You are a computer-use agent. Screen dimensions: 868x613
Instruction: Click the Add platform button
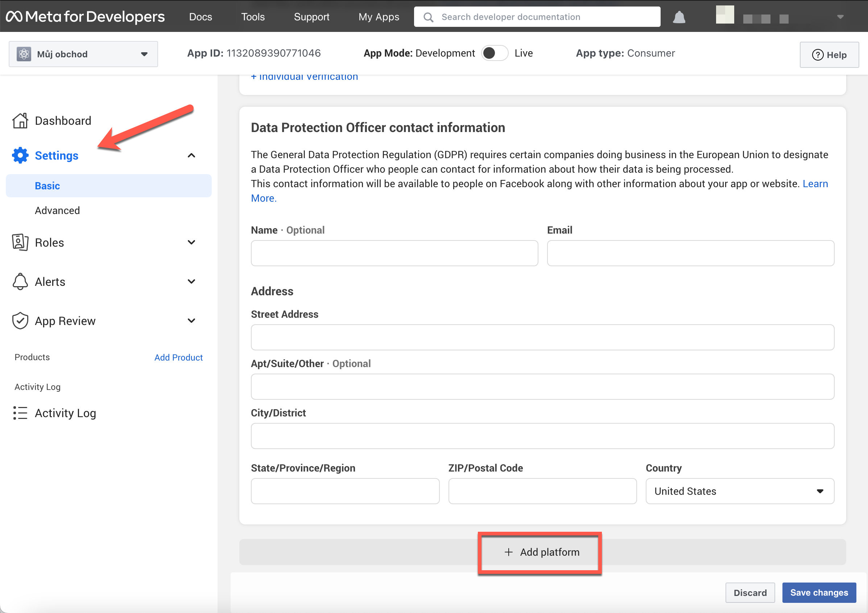[x=541, y=552]
